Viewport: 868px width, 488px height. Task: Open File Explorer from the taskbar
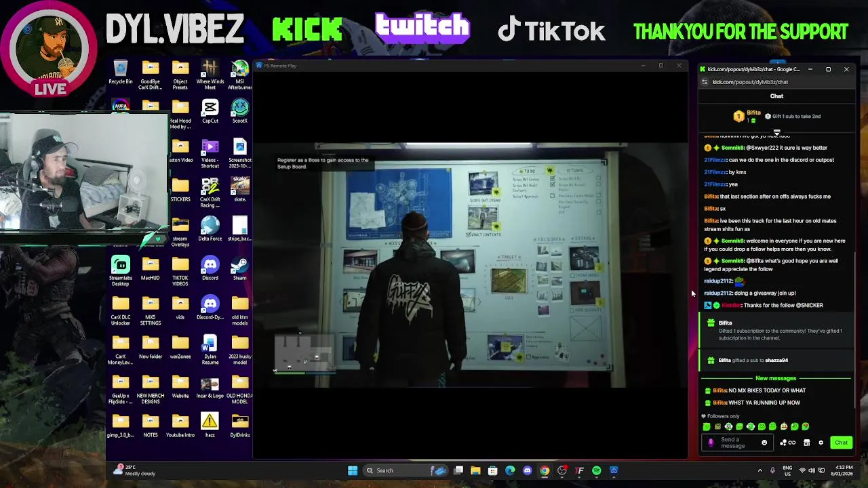pos(475,470)
